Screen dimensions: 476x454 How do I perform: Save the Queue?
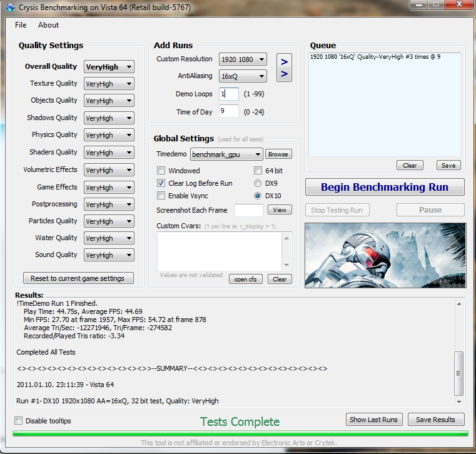point(448,165)
